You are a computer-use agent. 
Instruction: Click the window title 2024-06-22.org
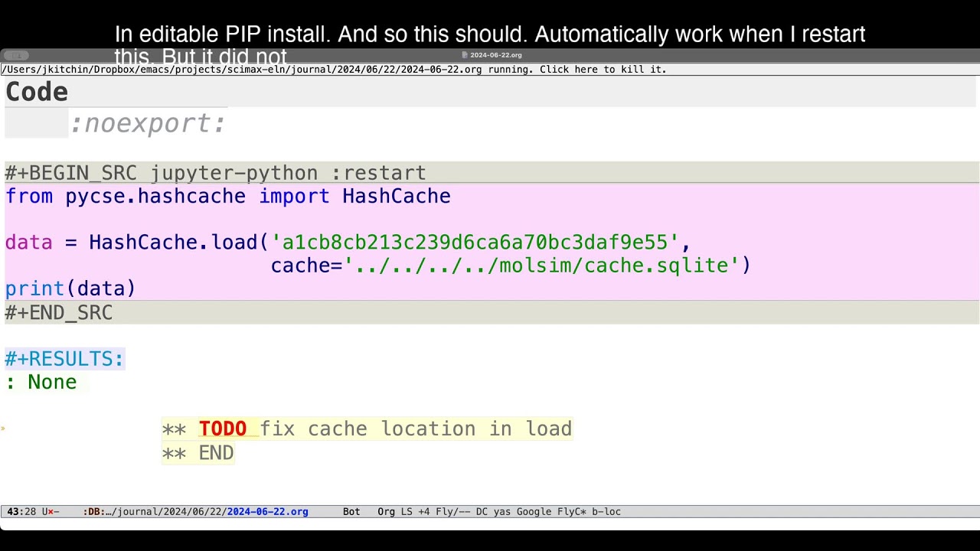(x=496, y=55)
